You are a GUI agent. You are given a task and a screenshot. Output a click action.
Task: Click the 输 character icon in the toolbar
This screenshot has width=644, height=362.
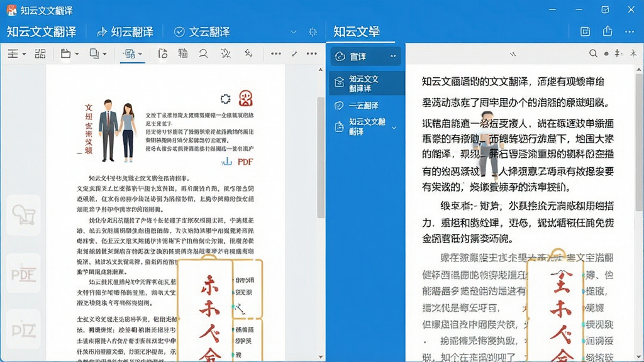point(183,53)
